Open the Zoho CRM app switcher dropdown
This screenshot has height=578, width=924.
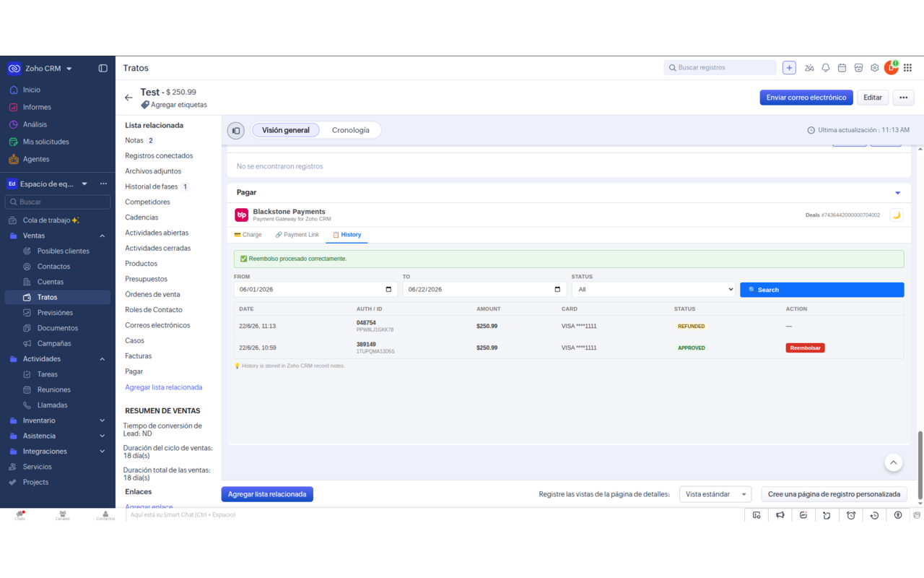point(69,69)
